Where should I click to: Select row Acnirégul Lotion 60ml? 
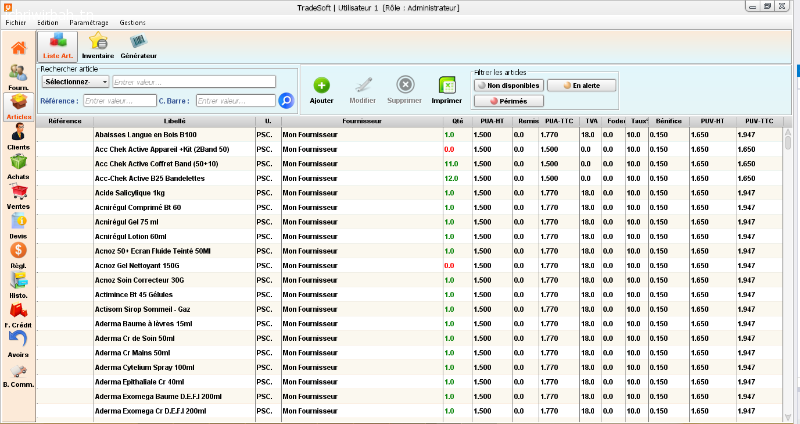point(409,237)
